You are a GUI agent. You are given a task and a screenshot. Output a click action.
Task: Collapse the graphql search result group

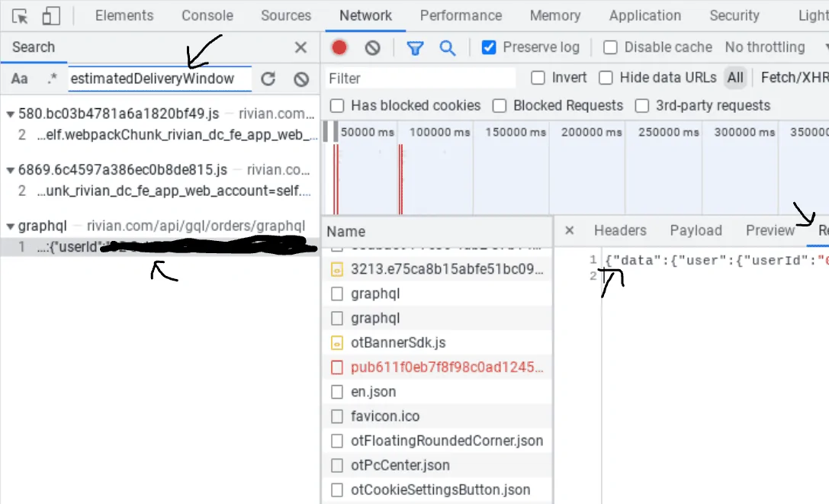[x=10, y=226]
